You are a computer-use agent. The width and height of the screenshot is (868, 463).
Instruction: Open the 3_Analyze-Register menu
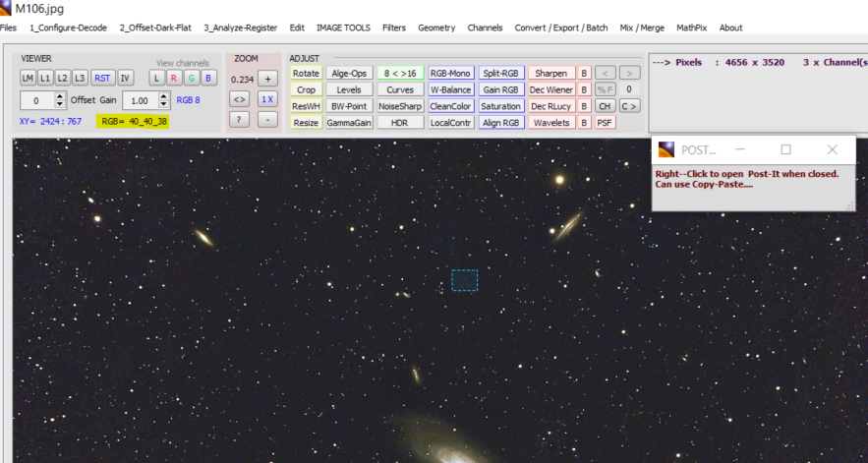pyautogui.click(x=240, y=28)
